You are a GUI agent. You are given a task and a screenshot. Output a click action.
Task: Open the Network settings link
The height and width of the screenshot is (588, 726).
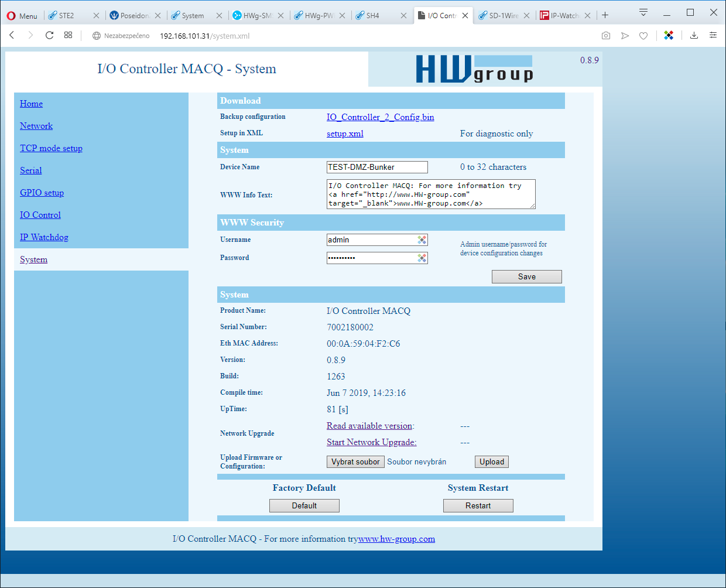(36, 126)
